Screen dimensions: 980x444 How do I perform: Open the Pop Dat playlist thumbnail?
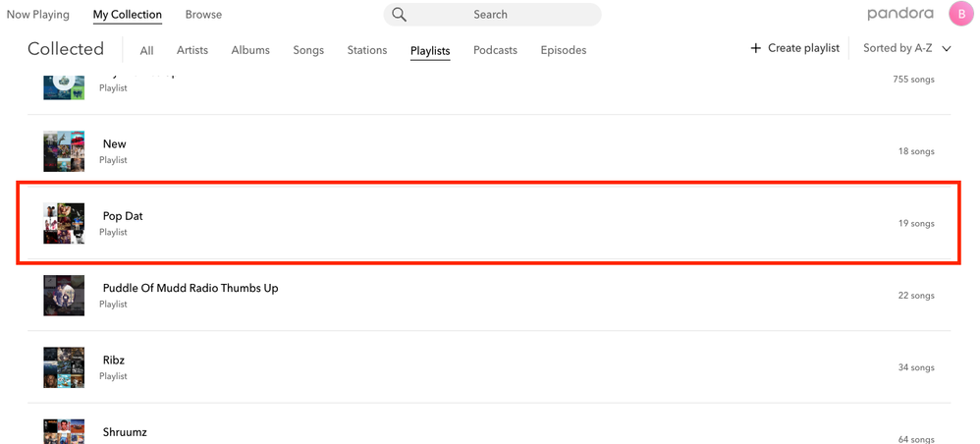tap(64, 223)
